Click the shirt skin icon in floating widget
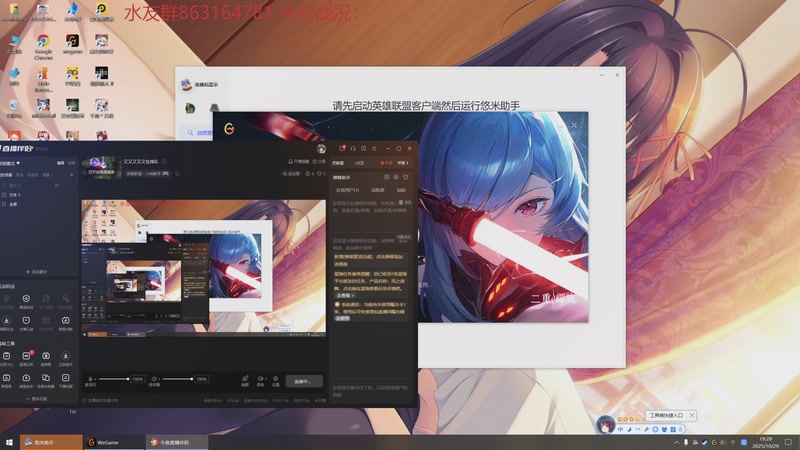 (x=664, y=430)
